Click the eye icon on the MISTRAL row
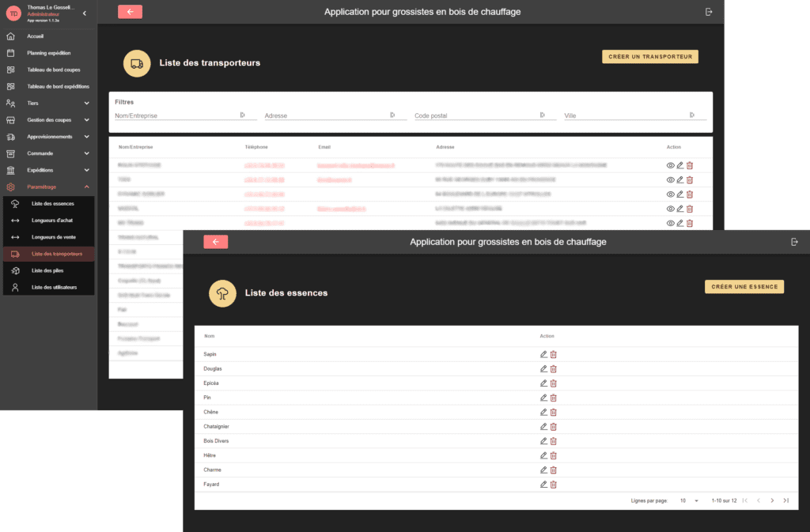The image size is (810, 532). 670,209
